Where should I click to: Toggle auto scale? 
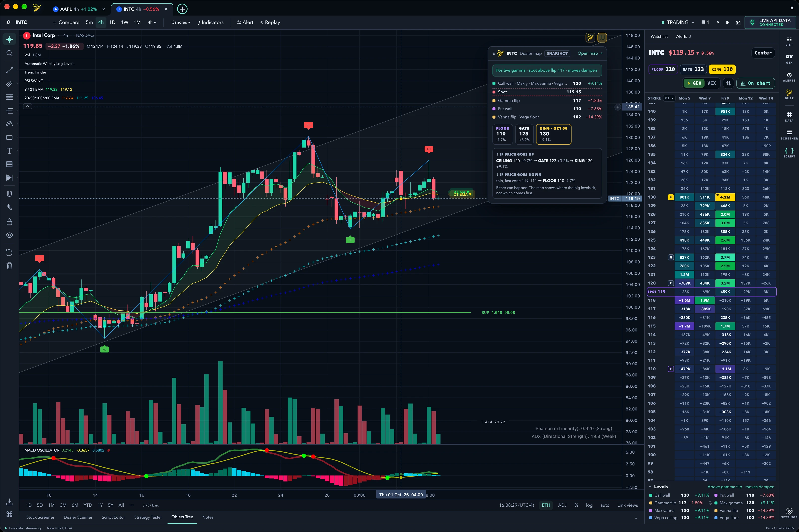pos(605,505)
